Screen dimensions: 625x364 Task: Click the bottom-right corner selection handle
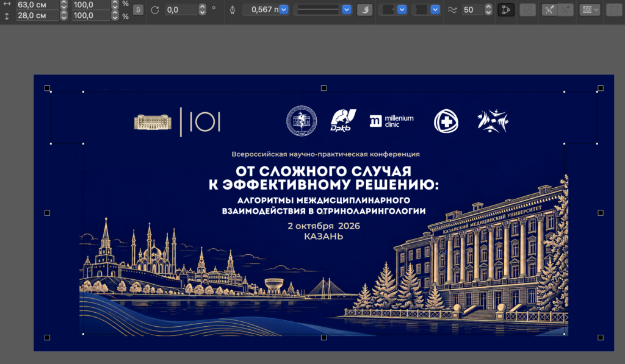pos(601,337)
